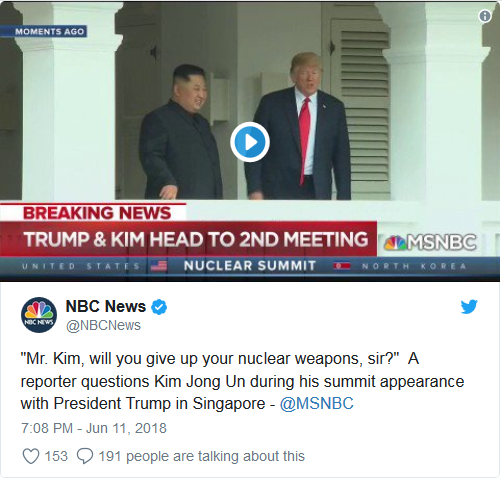Click the blue verified badge
This screenshot has height=478, width=502.
pyautogui.click(x=159, y=307)
